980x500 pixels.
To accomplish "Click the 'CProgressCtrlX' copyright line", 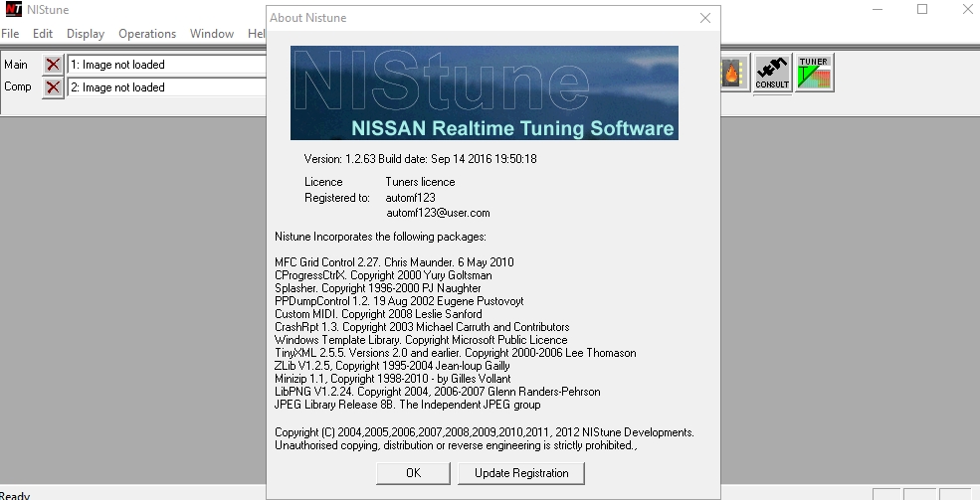I will (383, 275).
